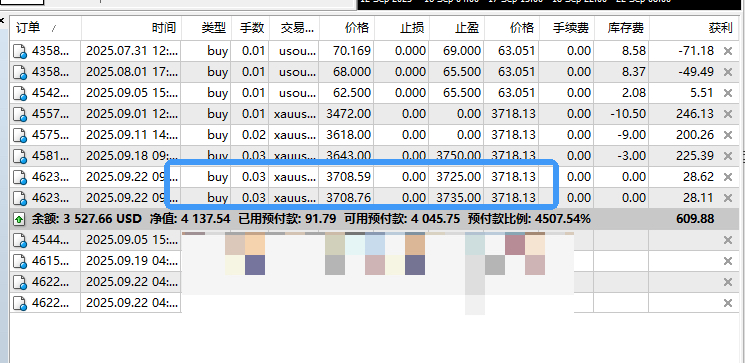Close the order showing 5.51 profit

727,93
